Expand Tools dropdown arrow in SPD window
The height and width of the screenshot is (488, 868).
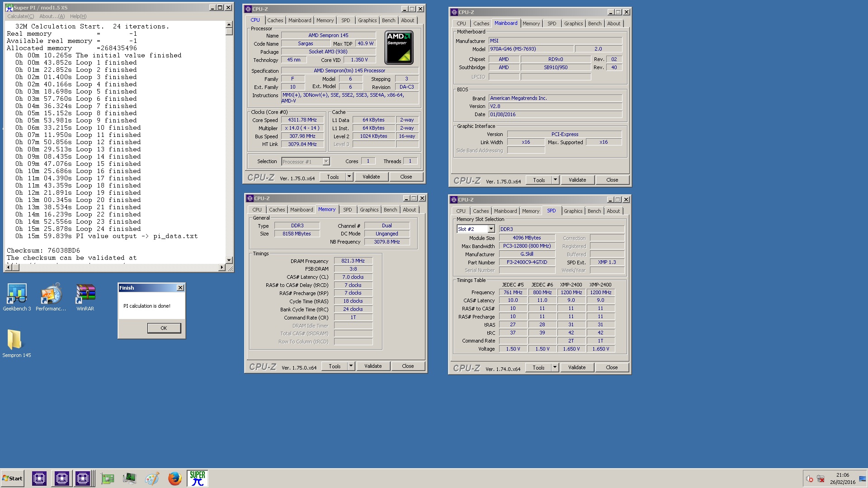pos(555,368)
